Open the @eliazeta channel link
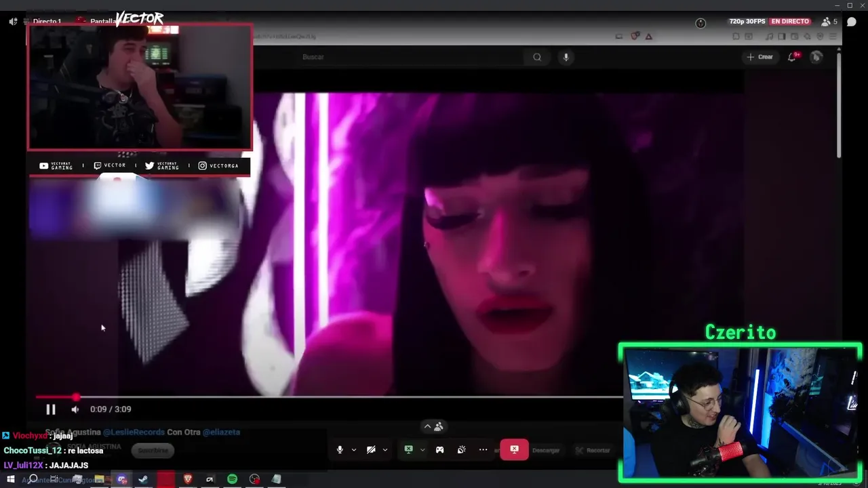 click(221, 432)
